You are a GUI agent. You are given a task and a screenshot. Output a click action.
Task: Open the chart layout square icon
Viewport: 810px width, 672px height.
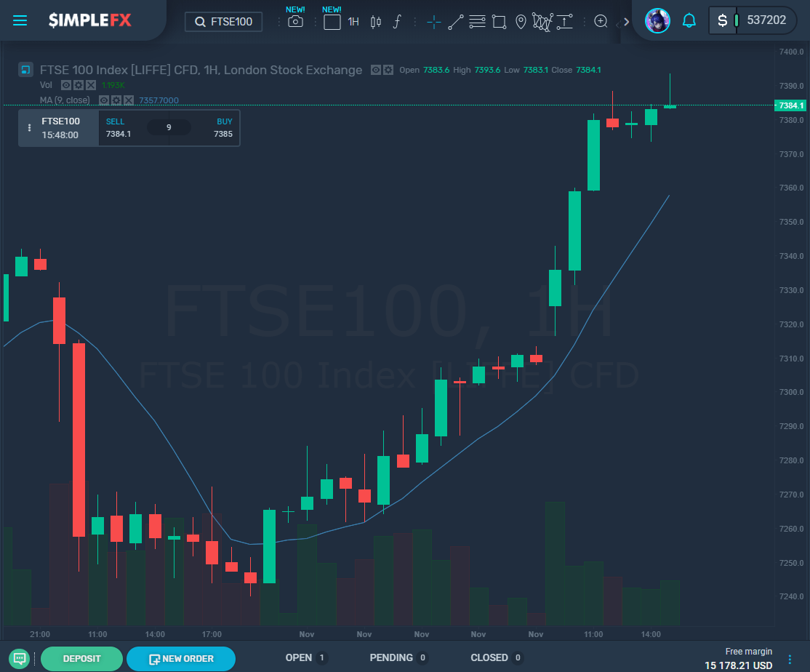point(332,22)
